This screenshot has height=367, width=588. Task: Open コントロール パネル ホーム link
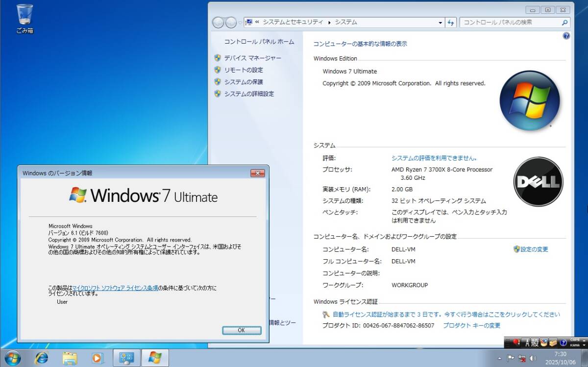click(259, 42)
